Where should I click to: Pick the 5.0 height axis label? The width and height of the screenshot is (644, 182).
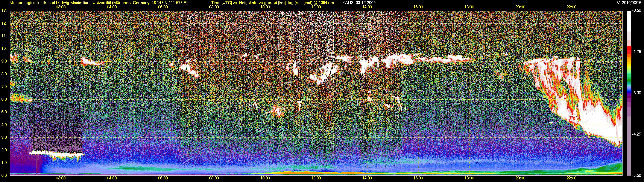point(4,112)
